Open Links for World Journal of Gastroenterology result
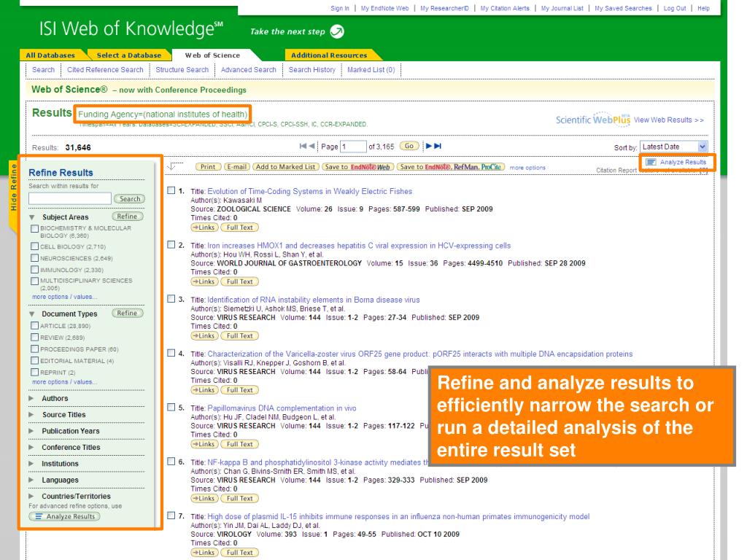 [x=204, y=282]
